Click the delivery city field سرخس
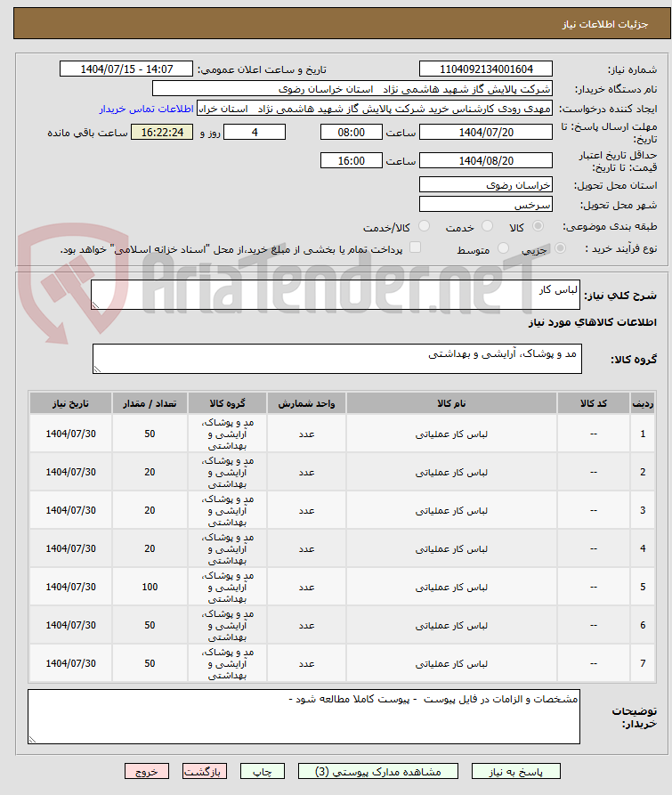Viewport: 672px width, 795px height. coord(485,205)
